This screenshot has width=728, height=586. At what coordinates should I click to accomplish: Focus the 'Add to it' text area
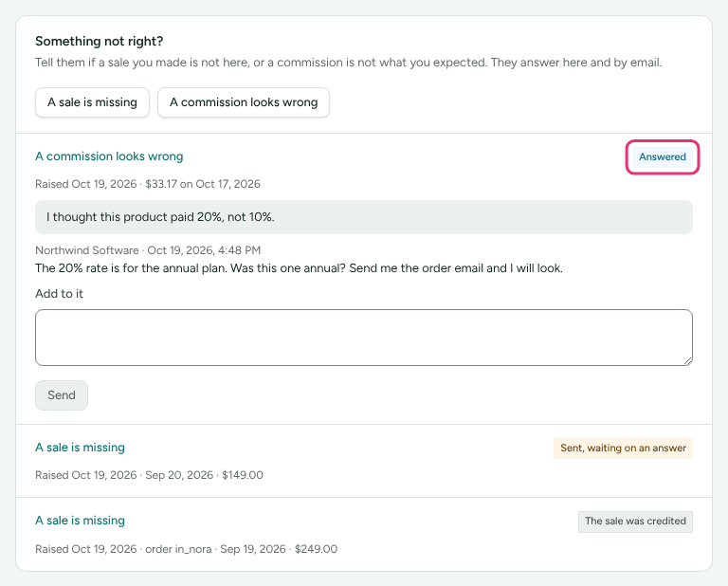coord(364,338)
